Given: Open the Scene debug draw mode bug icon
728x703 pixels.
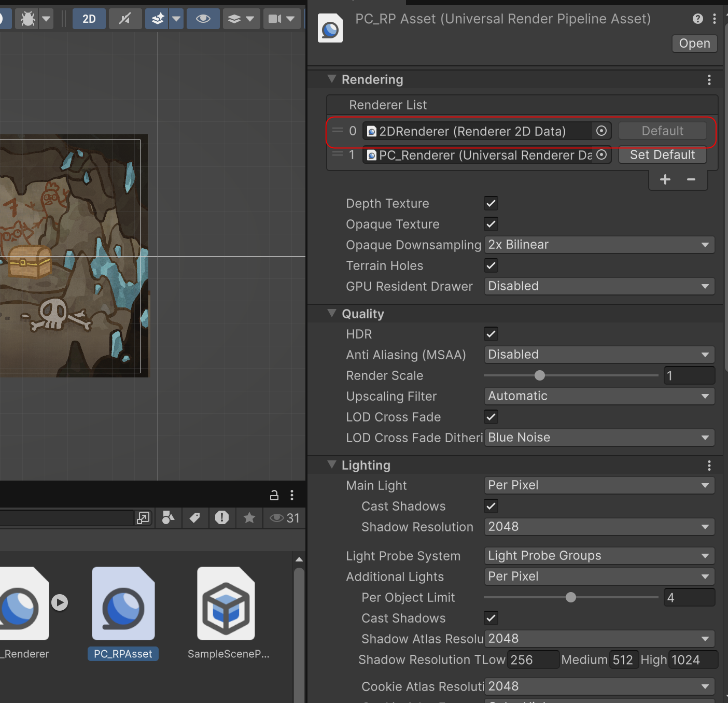Looking at the screenshot, I should 28,19.
